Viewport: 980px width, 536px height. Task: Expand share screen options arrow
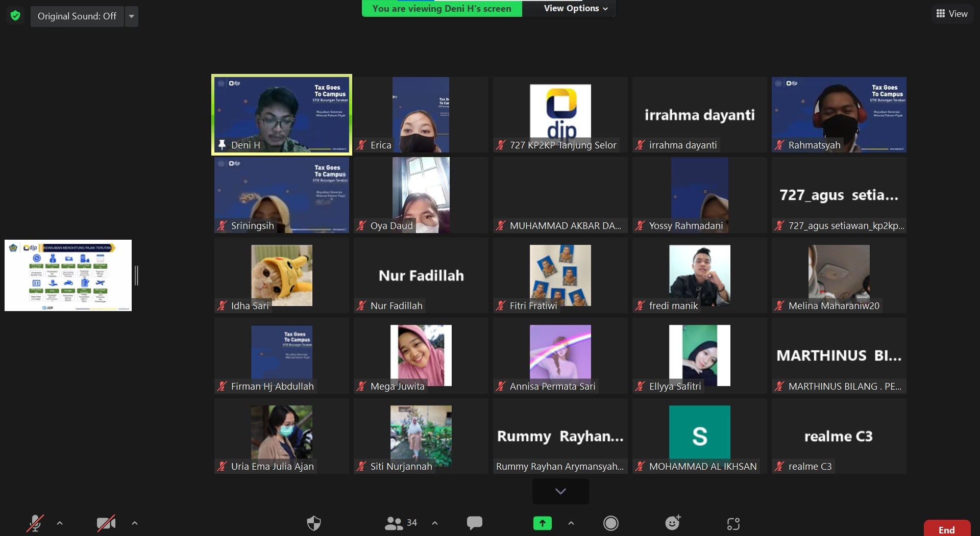point(571,523)
